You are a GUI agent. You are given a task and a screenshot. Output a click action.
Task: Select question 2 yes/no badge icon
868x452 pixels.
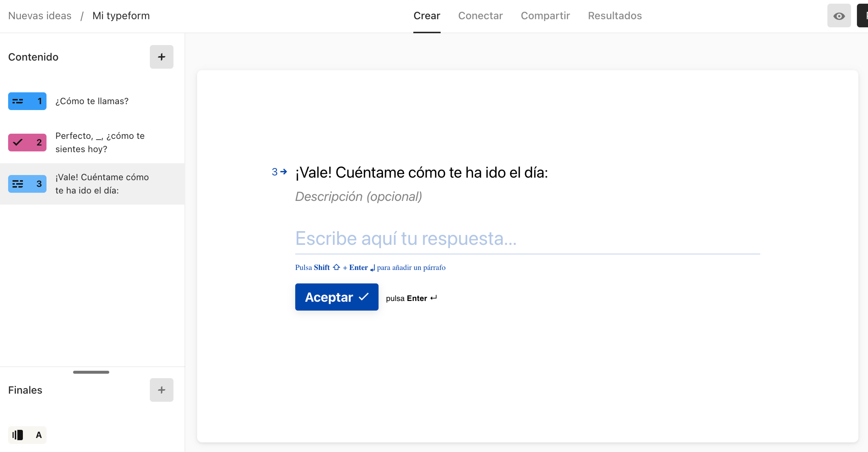click(x=27, y=142)
